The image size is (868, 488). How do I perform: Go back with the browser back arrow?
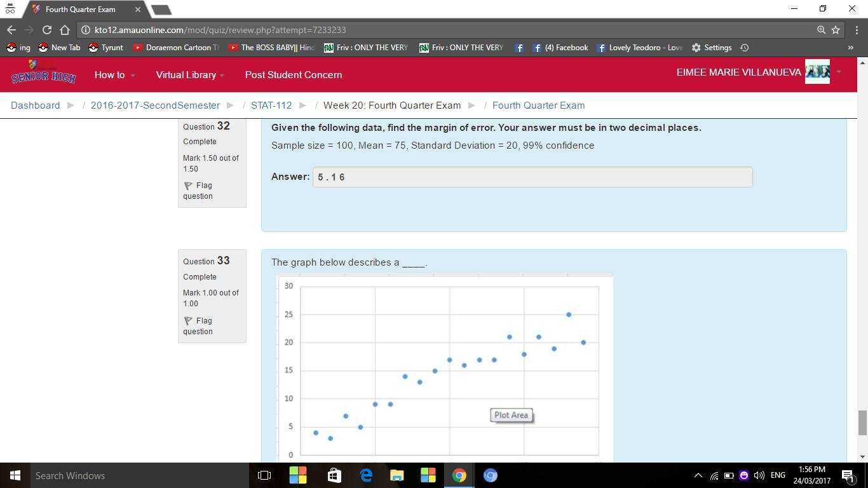click(11, 30)
